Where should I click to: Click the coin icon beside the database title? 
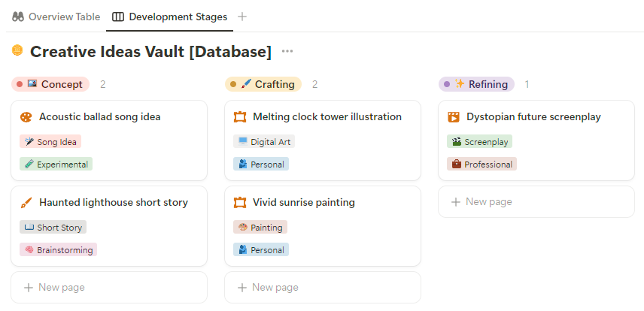[x=18, y=51]
